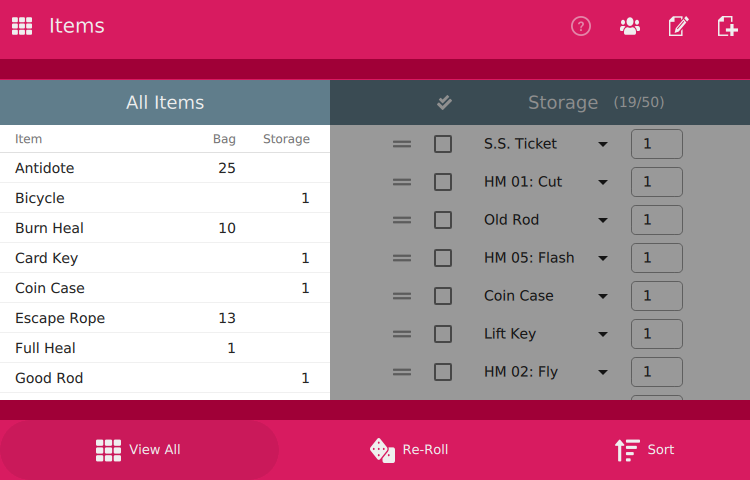Viewport: 750px width, 480px height.
Task: Click the group of people icon
Action: pos(629,26)
